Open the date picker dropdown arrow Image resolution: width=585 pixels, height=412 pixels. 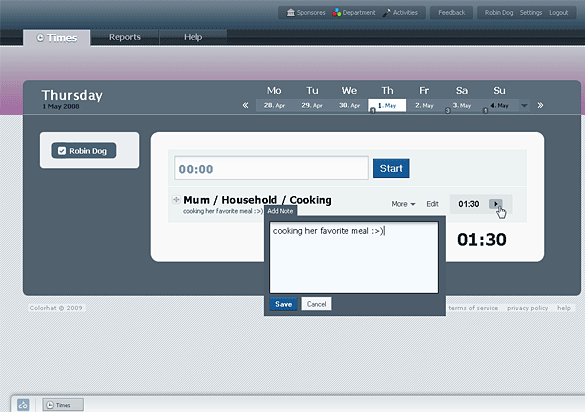[524, 106]
